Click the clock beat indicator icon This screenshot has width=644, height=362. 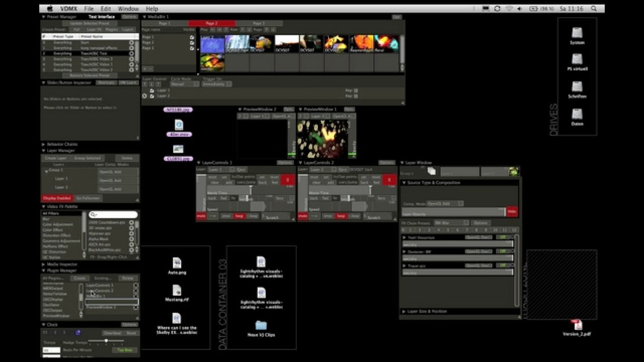[x=78, y=333]
